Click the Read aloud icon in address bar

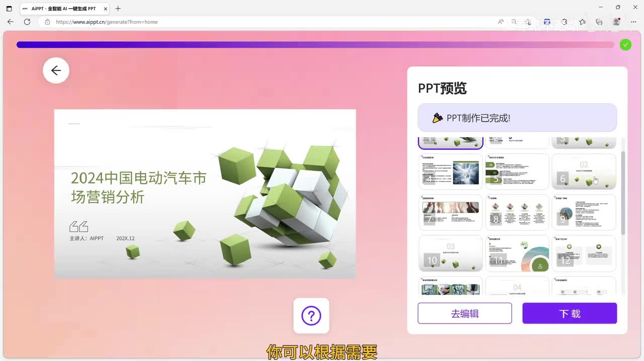click(x=501, y=22)
